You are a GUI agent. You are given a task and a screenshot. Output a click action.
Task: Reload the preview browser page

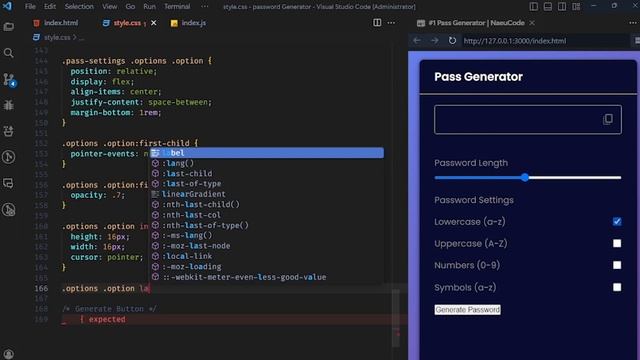[x=452, y=41]
